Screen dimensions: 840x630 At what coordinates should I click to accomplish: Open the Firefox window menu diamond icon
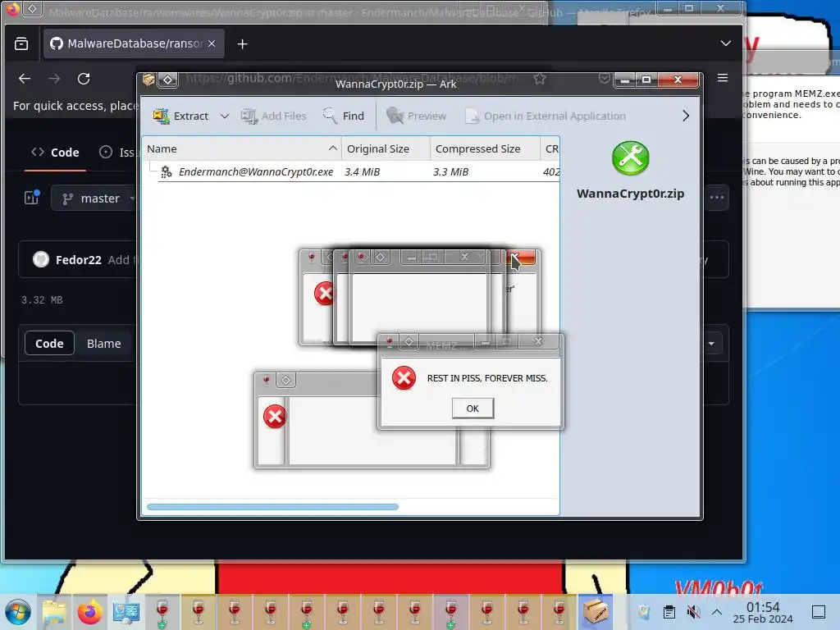33,9
